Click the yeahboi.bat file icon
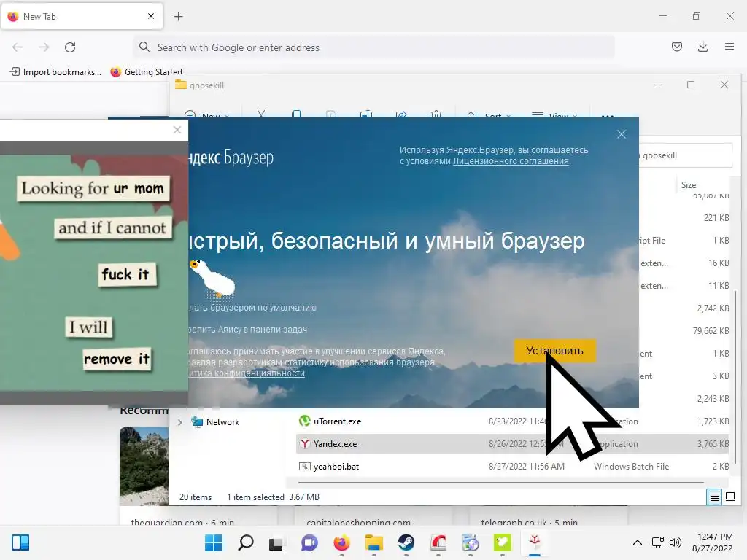 point(304,466)
